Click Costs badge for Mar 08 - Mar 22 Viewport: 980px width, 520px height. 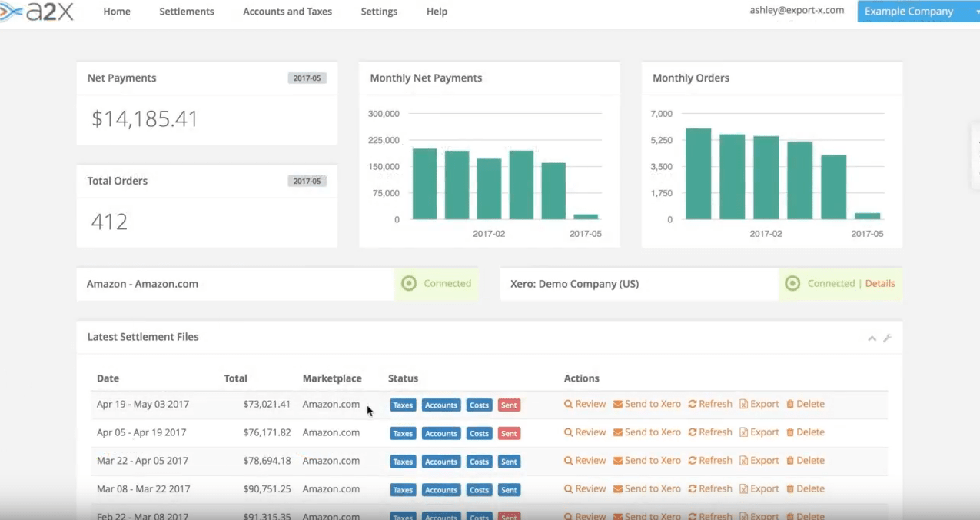point(479,490)
